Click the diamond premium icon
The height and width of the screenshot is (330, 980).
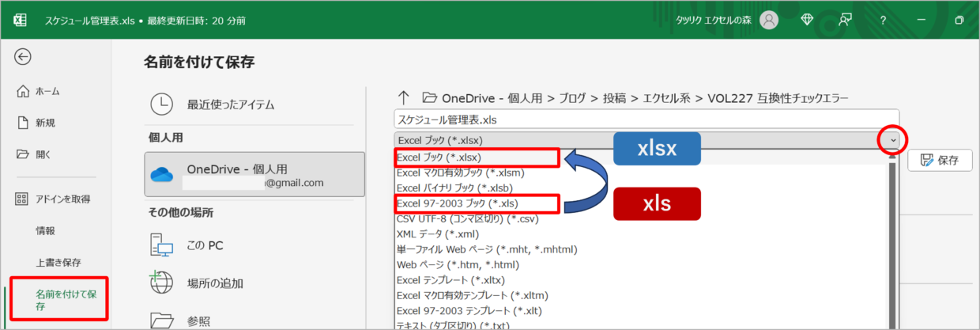pyautogui.click(x=807, y=20)
